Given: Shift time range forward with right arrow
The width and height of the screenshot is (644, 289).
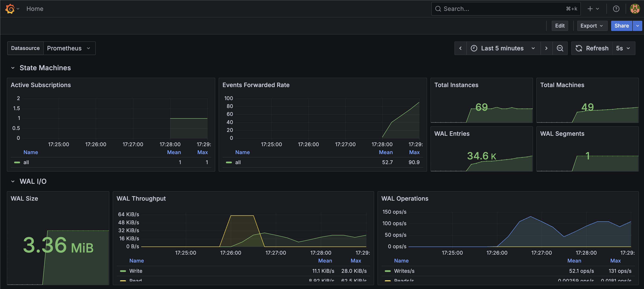Looking at the screenshot, I should (546, 48).
